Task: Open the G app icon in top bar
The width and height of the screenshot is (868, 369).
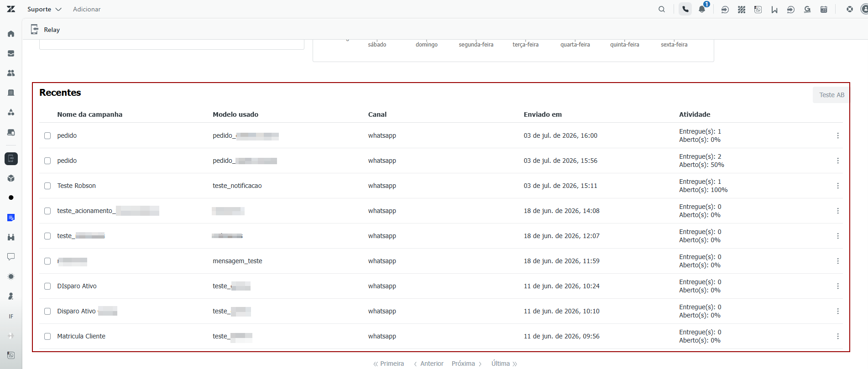Action: 807,9
